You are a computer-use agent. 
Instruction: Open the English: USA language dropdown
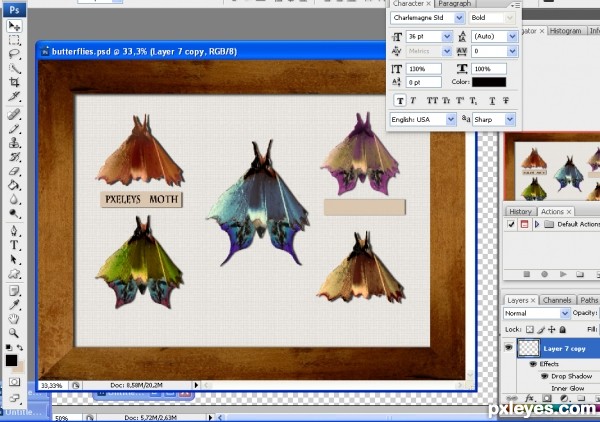point(451,119)
